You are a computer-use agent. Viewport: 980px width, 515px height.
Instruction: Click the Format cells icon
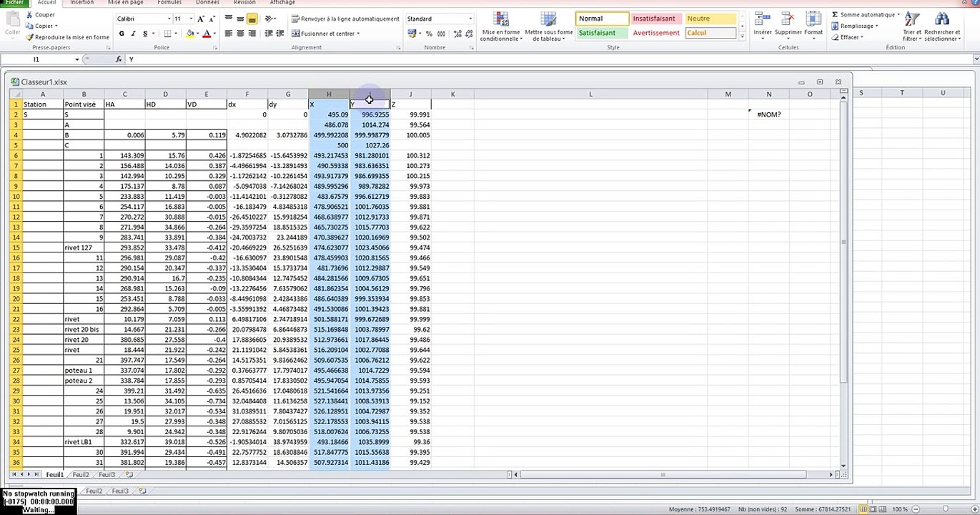813,20
